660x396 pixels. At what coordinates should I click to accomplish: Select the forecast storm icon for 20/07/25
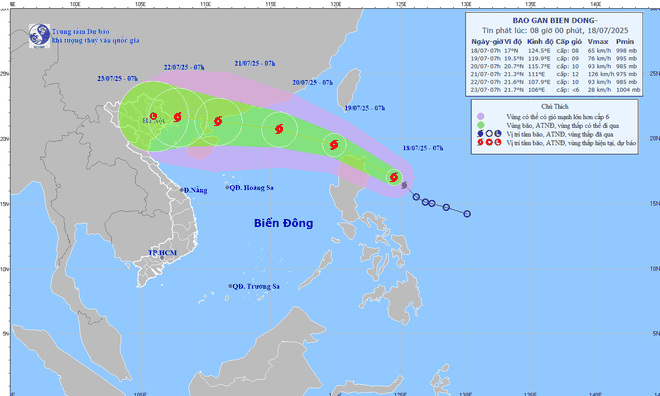279,129
